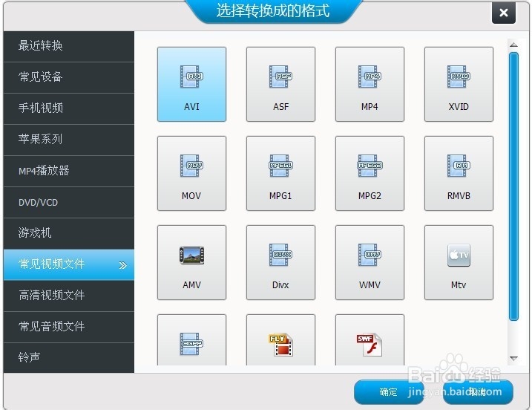Screen dimensions: 532x410
Task: Open the 铃声 category
Action: pyautogui.click(x=69, y=358)
